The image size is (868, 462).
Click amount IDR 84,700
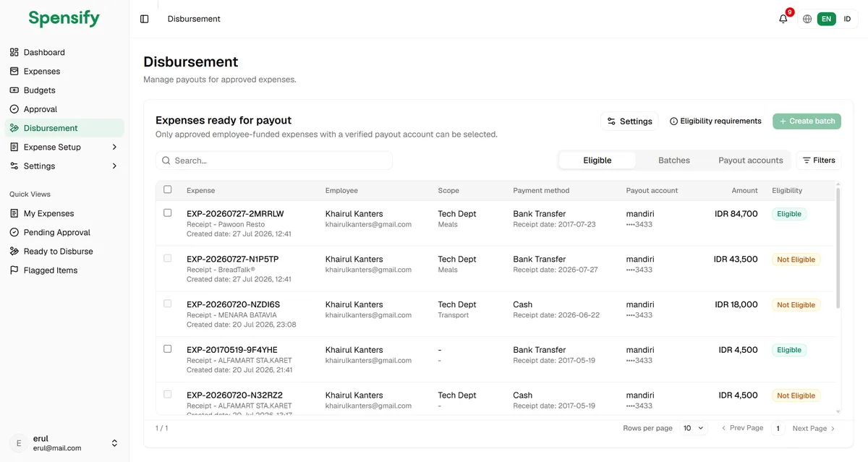coord(736,214)
